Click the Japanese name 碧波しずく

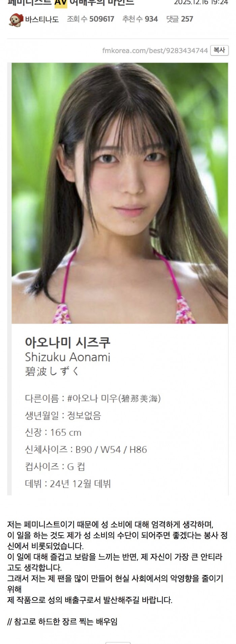click(52, 371)
